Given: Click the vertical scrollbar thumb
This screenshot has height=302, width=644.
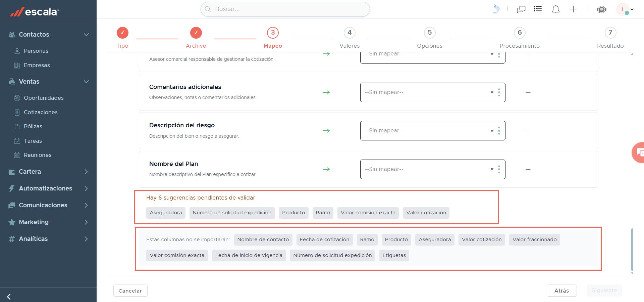Looking at the screenshot, I should [x=632, y=249].
